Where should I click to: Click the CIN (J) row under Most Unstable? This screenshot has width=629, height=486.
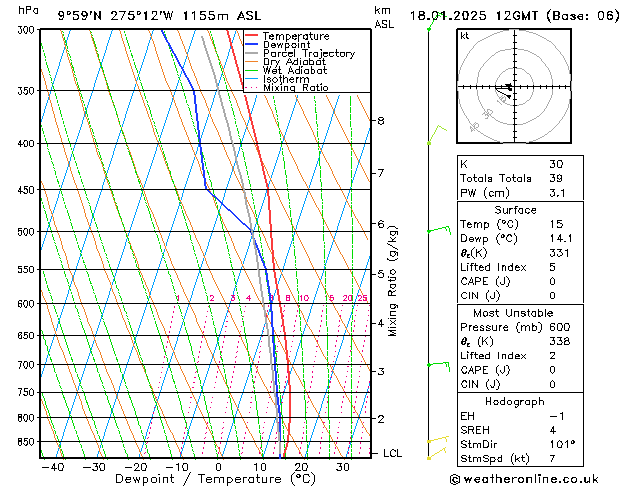[x=520, y=385]
